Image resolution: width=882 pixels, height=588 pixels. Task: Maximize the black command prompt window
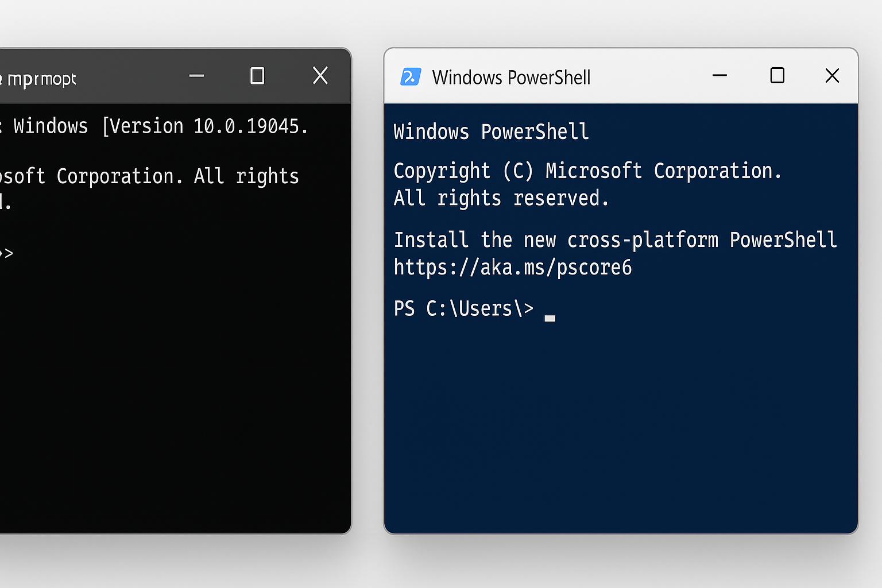(x=257, y=75)
